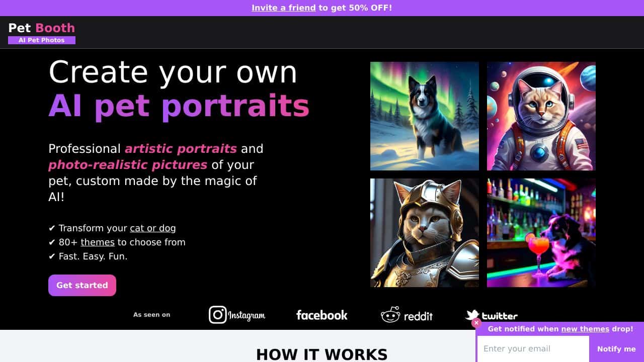Click the Notify me button
The image size is (644, 362).
pyautogui.click(x=616, y=349)
